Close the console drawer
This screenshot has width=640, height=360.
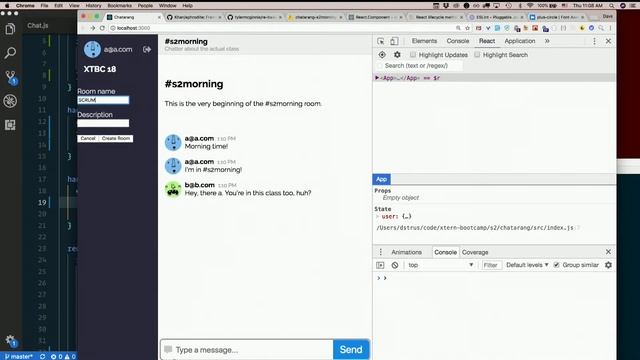tap(608, 252)
